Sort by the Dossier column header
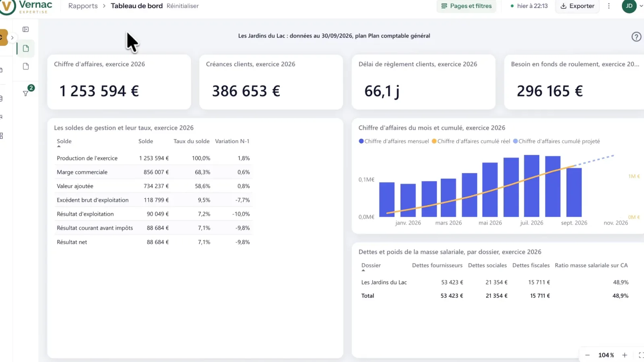The image size is (644, 362). 371,265
